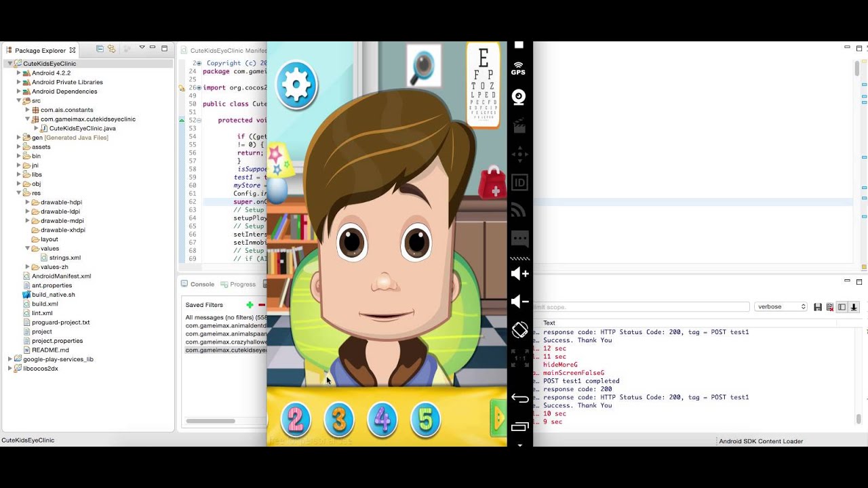The image size is (868, 488).
Task: Tap the green next arrow in game
Action: pos(498,418)
